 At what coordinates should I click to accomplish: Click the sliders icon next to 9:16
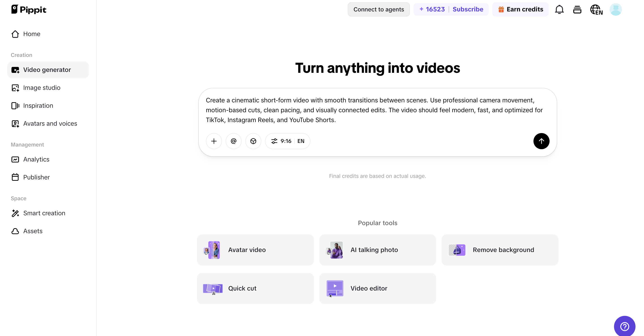pyautogui.click(x=274, y=141)
